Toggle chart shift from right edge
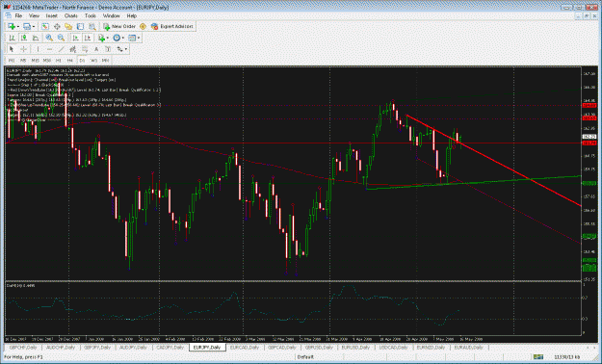Image resolution: width=602 pixels, height=364 pixels. [x=88, y=38]
